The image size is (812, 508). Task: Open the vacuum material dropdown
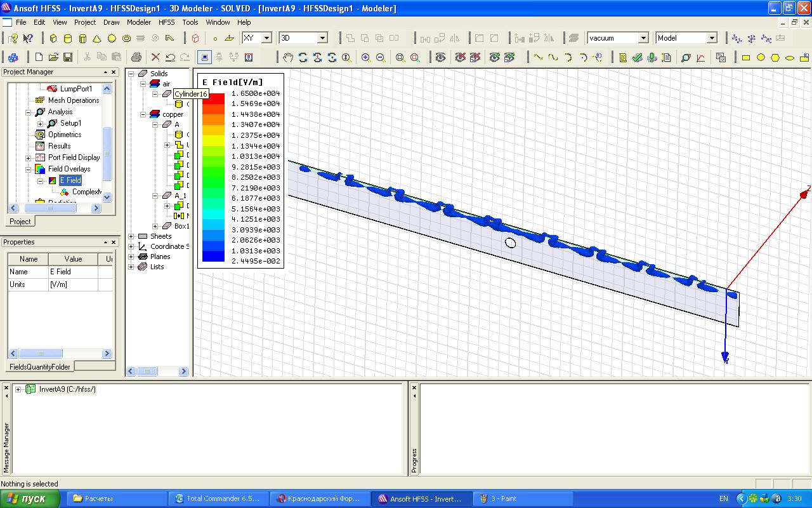point(643,38)
